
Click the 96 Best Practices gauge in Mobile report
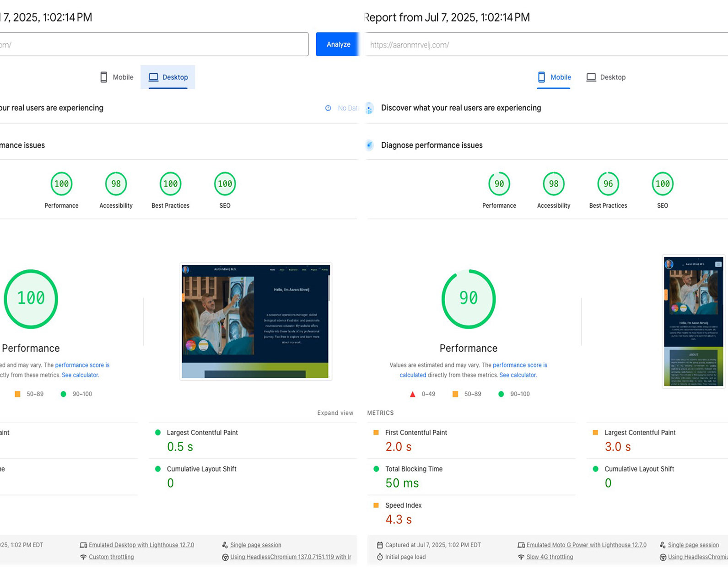608,184
